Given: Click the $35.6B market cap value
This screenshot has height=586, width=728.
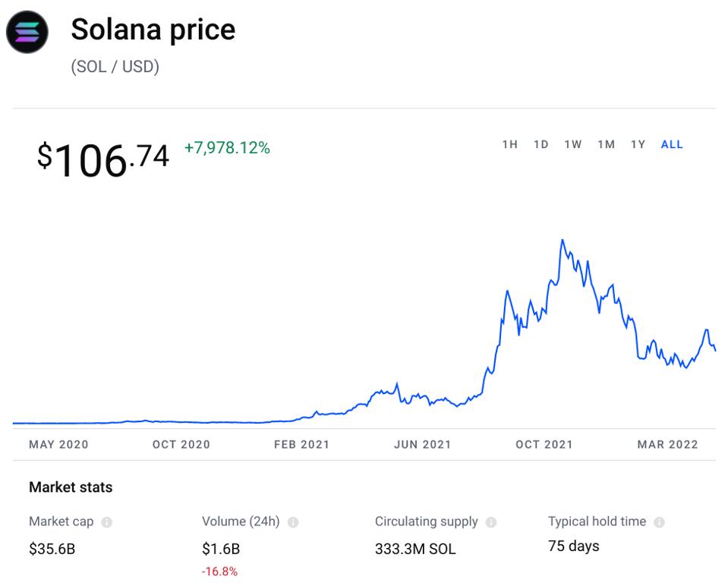Looking at the screenshot, I should 52,549.
